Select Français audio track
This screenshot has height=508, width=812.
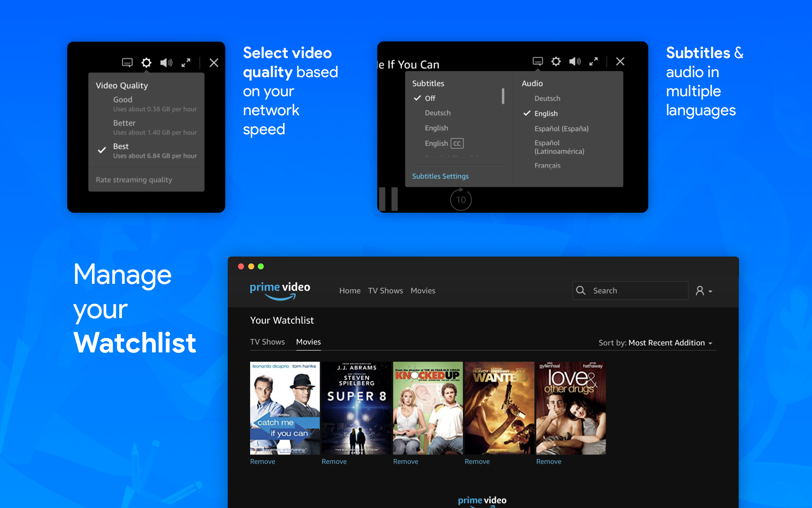[547, 166]
